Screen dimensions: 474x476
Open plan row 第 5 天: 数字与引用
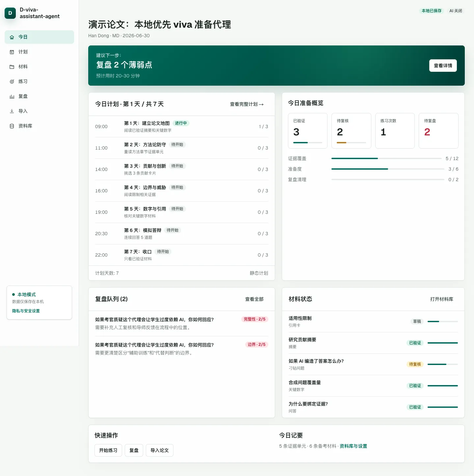click(x=182, y=212)
